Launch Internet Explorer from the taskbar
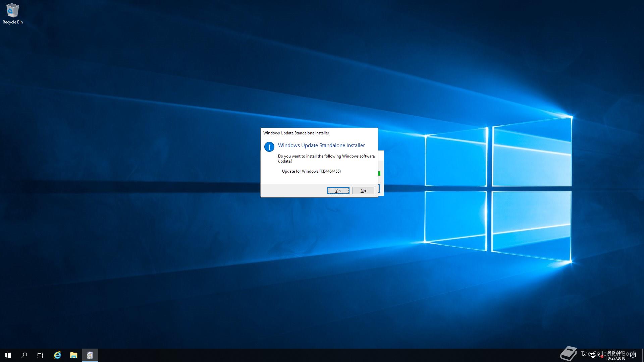The width and height of the screenshot is (644, 362). click(x=57, y=355)
